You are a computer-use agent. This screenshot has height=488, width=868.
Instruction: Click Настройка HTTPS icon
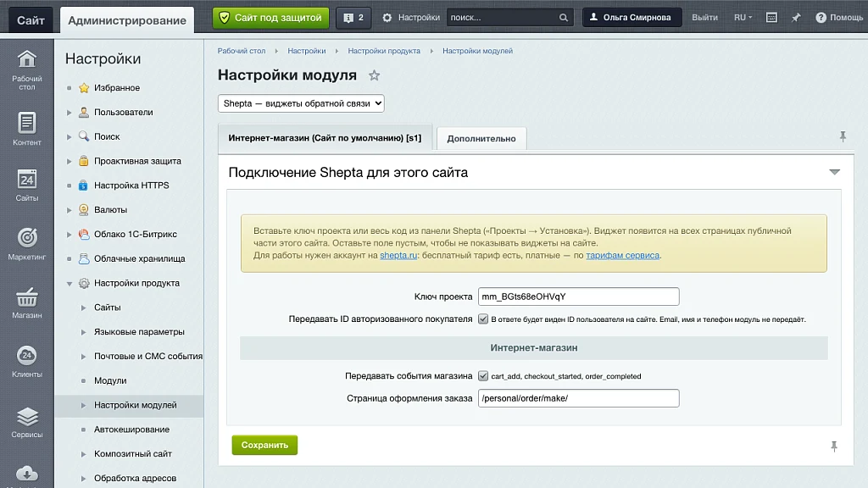pyautogui.click(x=84, y=186)
